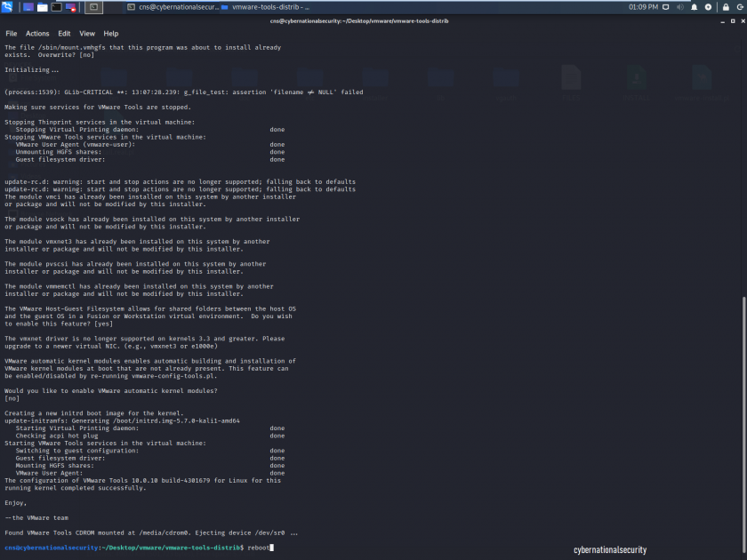This screenshot has width=747, height=560.
Task: Click the 'Initializing ...' output line
Action: click(31, 70)
